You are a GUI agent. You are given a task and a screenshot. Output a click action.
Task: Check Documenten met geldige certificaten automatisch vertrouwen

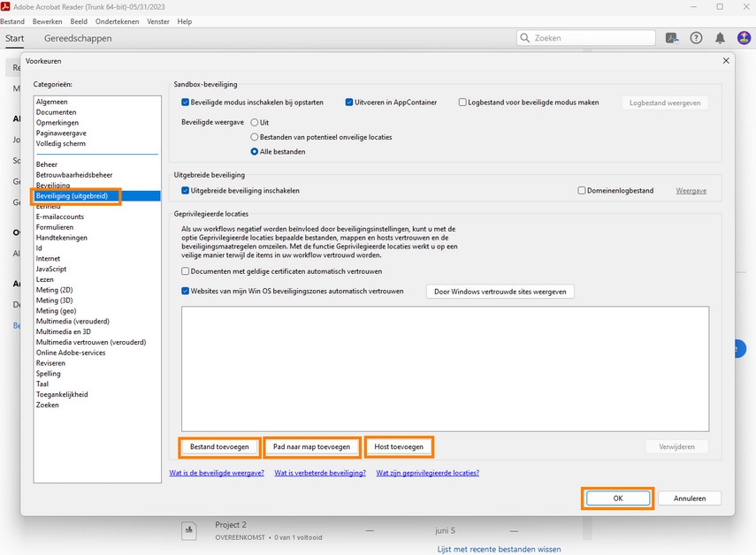coord(187,271)
